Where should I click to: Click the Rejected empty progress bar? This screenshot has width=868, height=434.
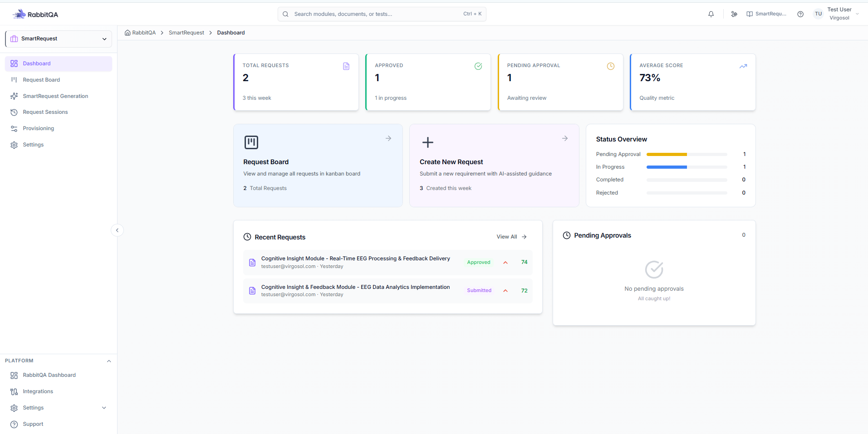pos(687,193)
